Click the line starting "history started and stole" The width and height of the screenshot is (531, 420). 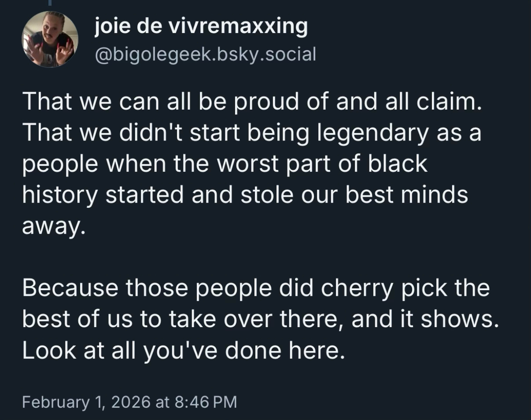(x=245, y=194)
